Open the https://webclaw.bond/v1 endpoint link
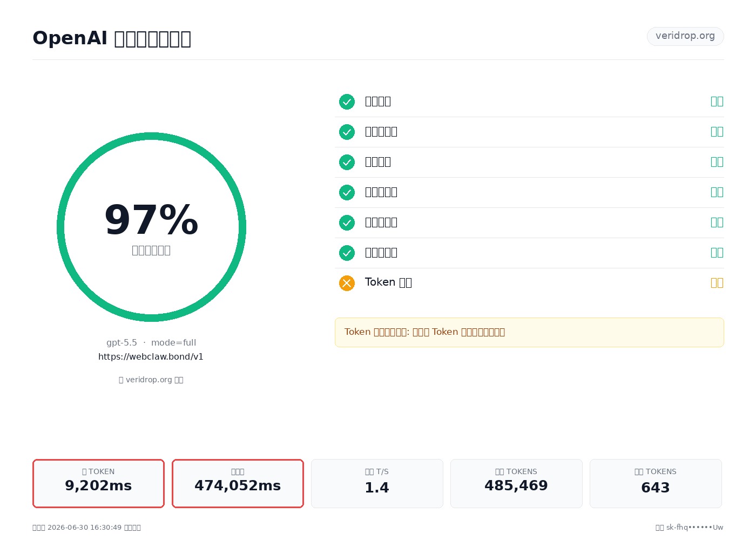756x540 pixels. point(151,357)
